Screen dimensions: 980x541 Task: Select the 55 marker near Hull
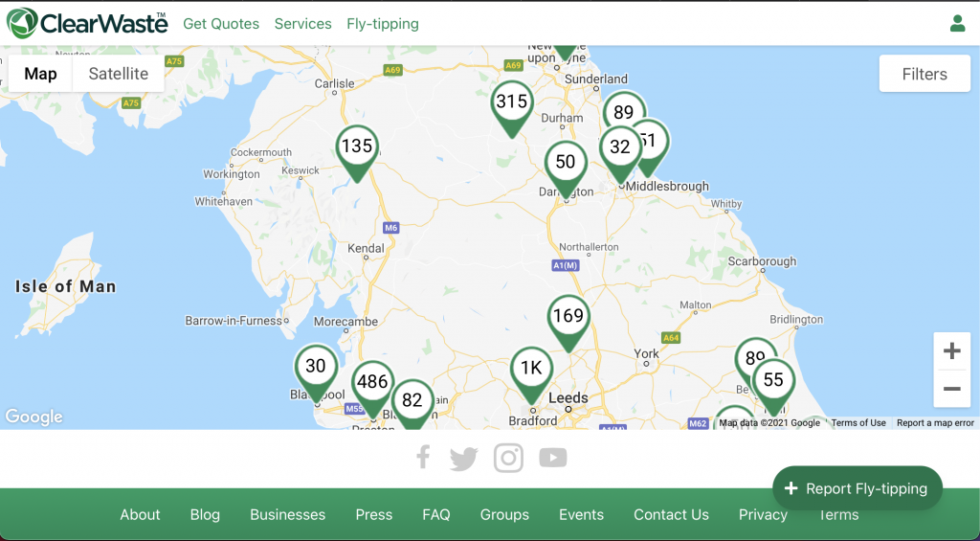pyautogui.click(x=773, y=387)
